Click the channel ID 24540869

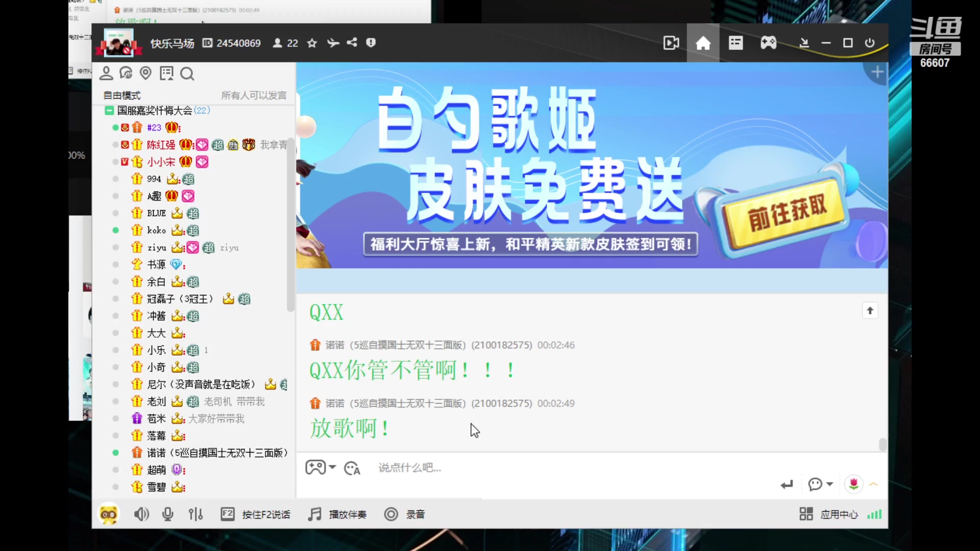pos(238,43)
